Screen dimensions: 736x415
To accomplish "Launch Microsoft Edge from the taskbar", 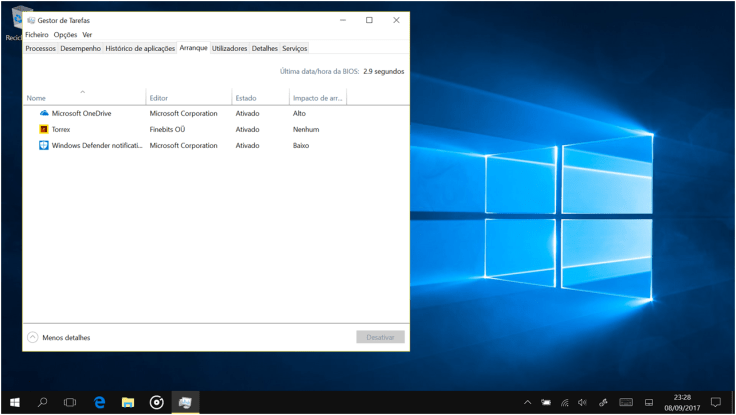I will click(x=100, y=402).
